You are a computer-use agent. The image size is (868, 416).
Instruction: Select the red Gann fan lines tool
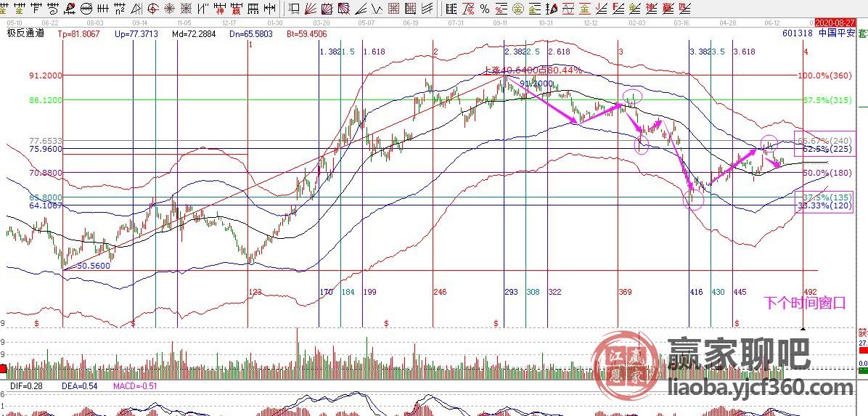tap(311, 8)
